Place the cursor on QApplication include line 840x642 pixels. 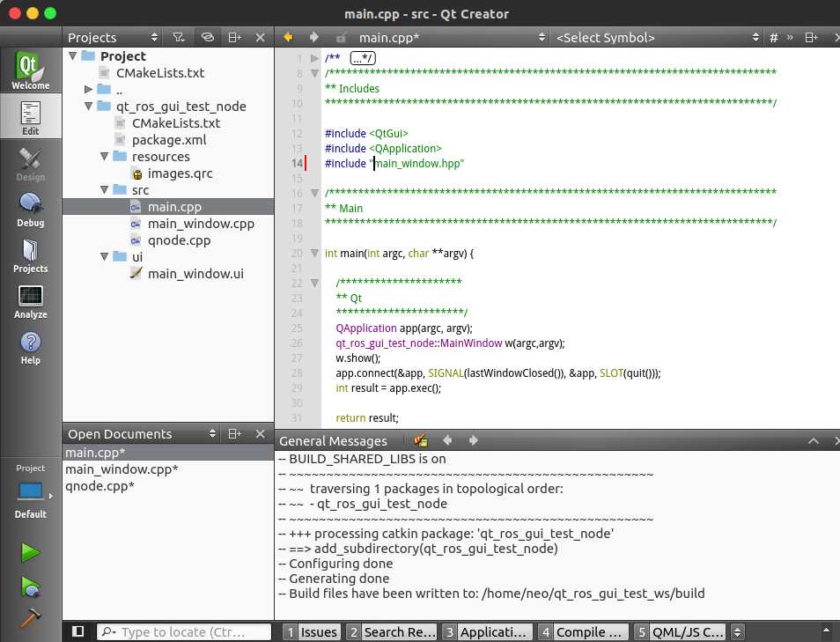383,149
